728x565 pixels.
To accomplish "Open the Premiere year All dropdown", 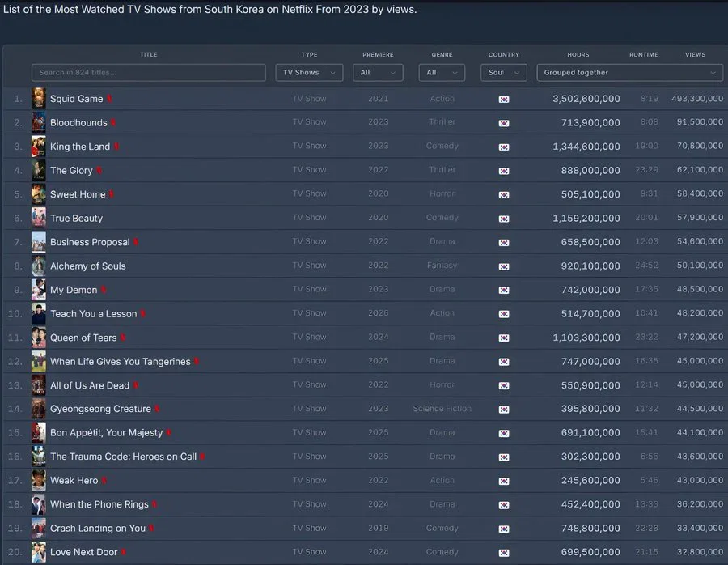I will click(378, 73).
